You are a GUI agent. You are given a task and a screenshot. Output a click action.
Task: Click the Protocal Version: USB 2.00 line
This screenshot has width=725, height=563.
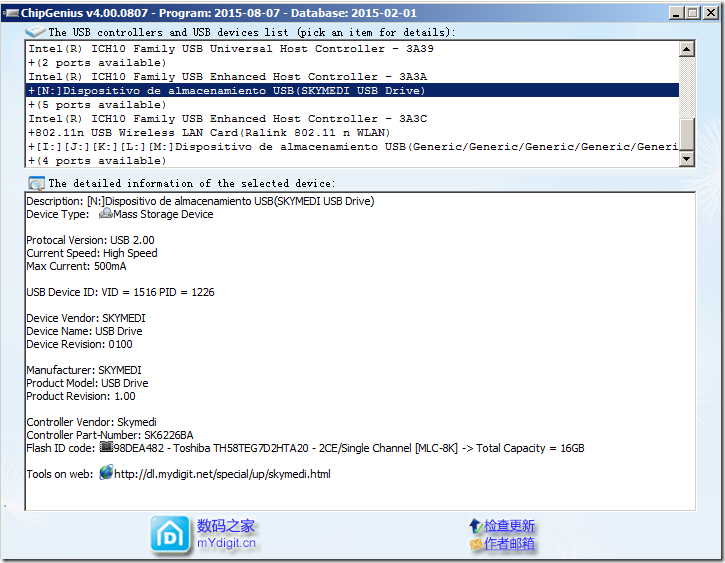click(x=90, y=240)
